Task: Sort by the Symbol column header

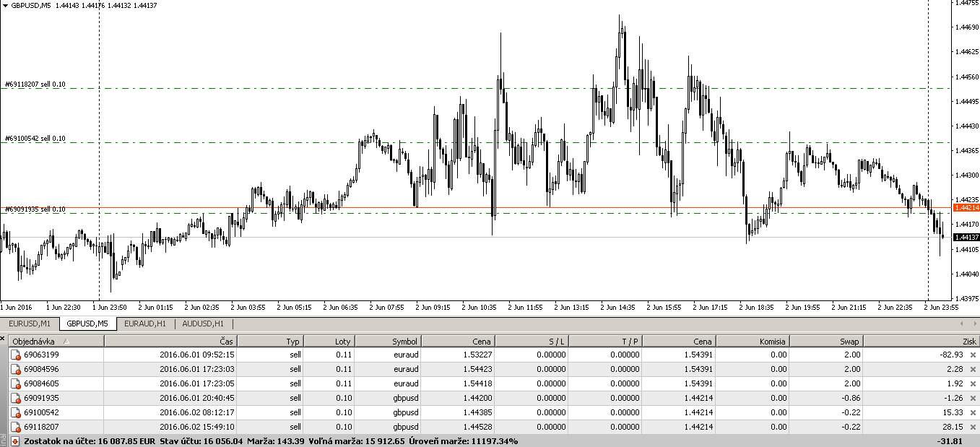Action: 388,341
